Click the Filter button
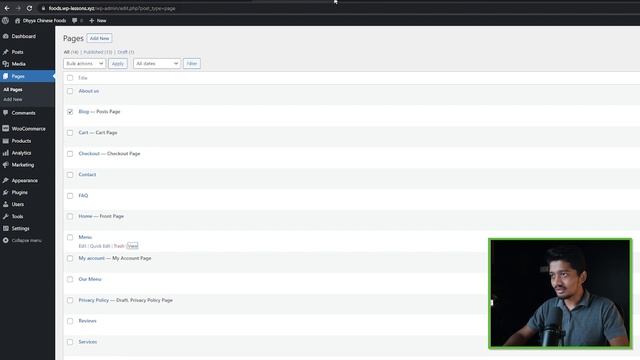 (191, 64)
